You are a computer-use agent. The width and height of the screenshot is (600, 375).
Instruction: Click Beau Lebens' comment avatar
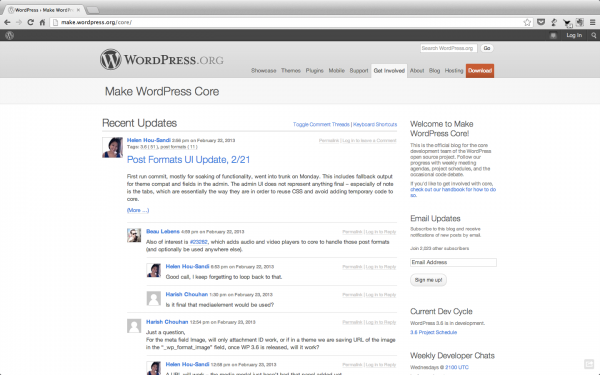coord(134,235)
